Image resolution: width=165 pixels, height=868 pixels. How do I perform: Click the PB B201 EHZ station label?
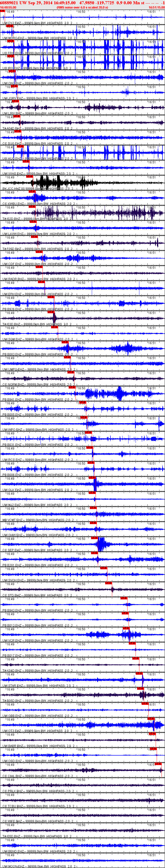pyautogui.click(x=37, y=566)
